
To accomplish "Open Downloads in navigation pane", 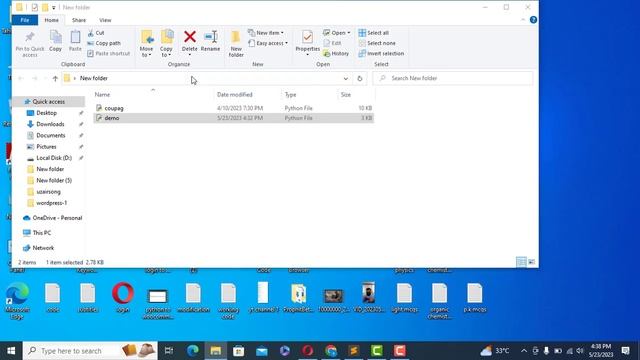I will point(50,124).
